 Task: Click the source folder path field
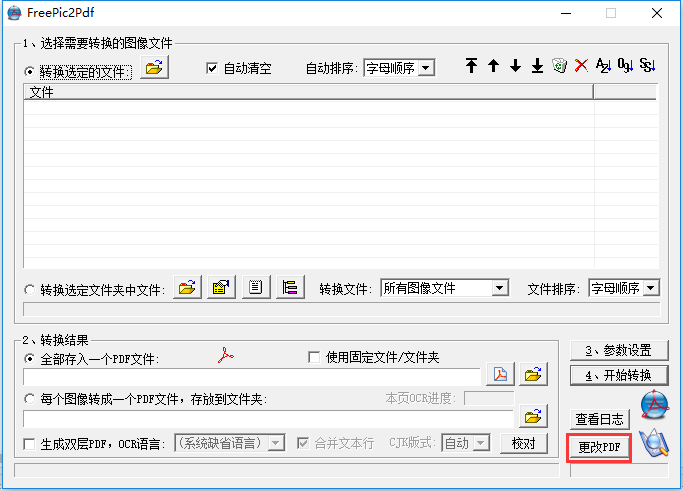[342, 309]
